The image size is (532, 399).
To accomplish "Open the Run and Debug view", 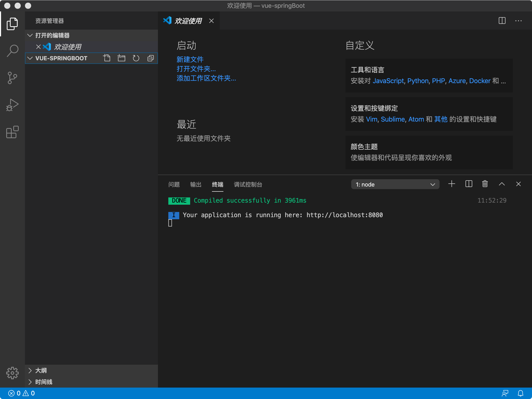I will 12,105.
